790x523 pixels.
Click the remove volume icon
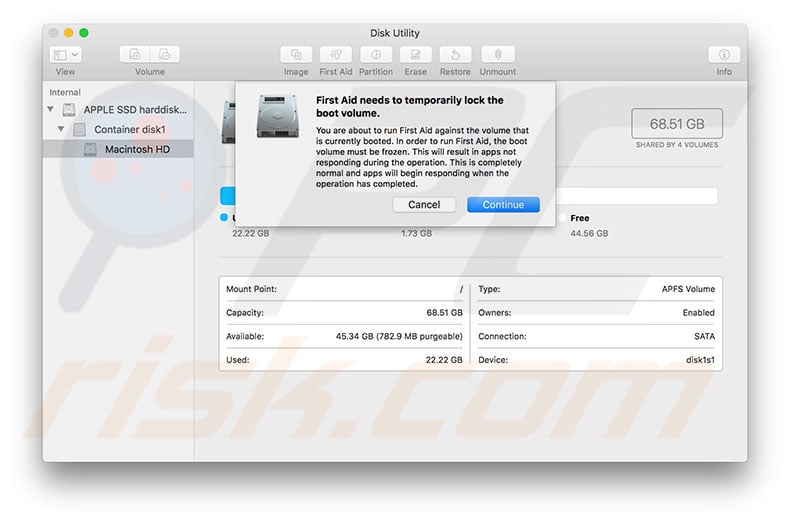click(x=165, y=54)
